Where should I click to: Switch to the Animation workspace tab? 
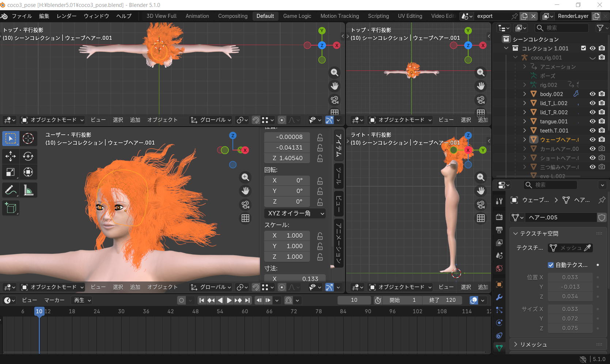[x=197, y=16]
